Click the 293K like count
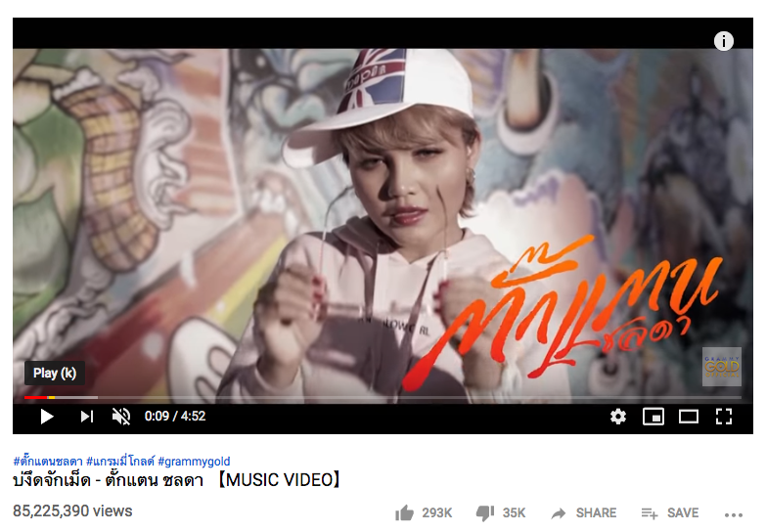The image size is (766, 532). (437, 513)
